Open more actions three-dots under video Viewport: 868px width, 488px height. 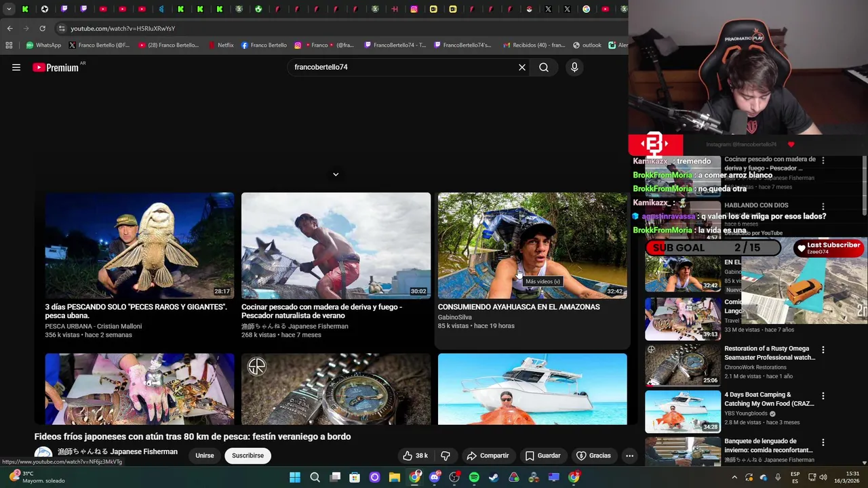[x=629, y=455]
